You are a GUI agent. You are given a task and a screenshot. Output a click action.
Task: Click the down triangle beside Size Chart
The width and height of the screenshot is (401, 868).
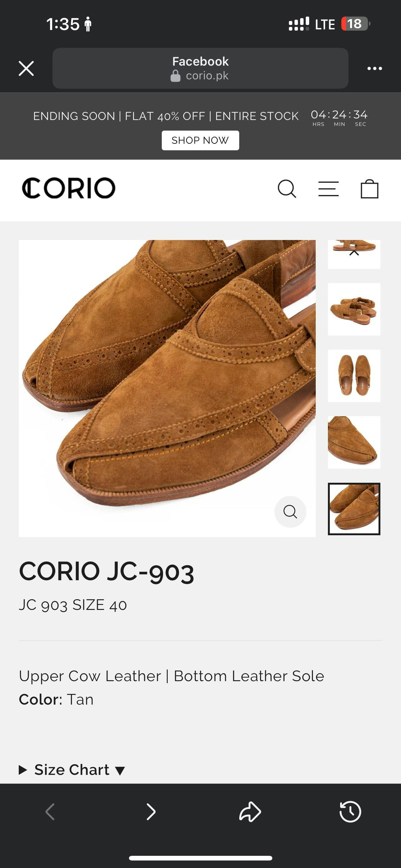120,771
